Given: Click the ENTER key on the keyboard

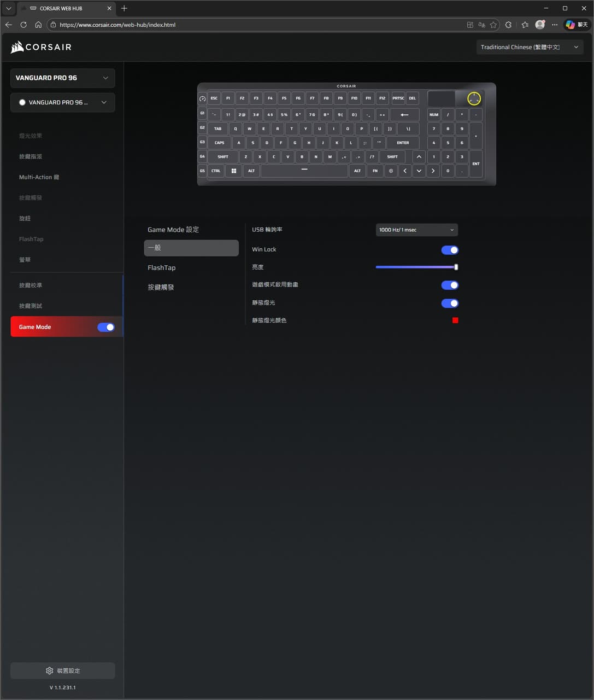Looking at the screenshot, I should 403,142.
